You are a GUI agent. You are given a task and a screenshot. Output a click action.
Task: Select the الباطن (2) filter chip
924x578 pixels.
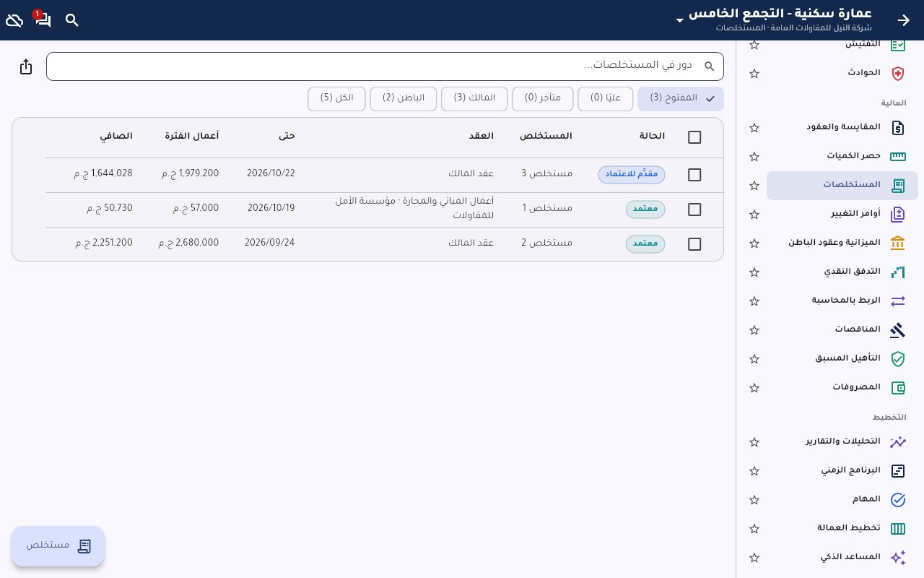404,99
